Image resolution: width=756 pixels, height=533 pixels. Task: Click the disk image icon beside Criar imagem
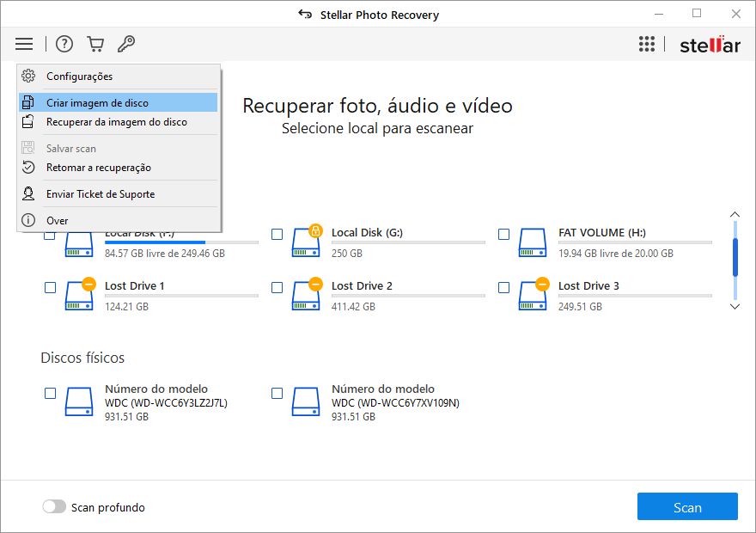coord(28,102)
